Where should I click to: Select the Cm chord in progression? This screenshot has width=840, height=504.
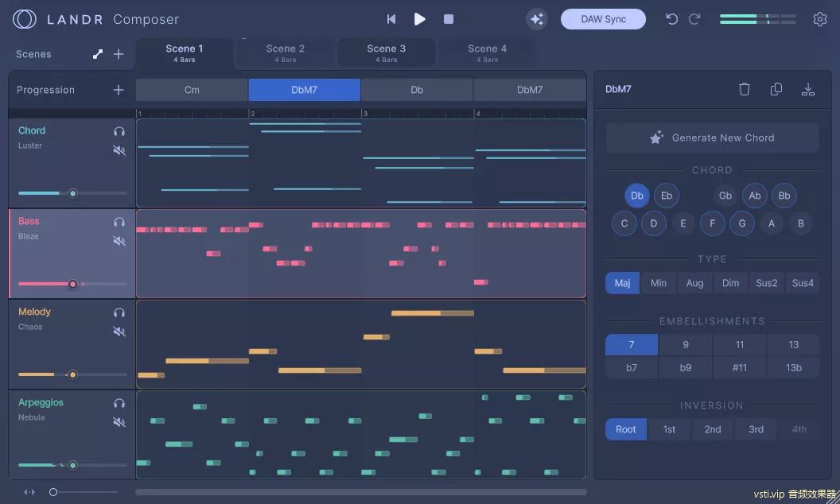pos(192,90)
